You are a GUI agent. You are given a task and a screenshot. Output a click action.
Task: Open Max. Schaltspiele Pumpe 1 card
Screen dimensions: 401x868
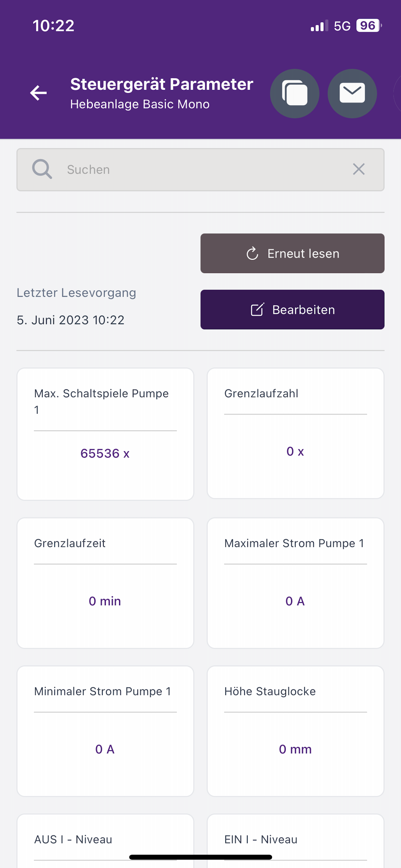105,434
